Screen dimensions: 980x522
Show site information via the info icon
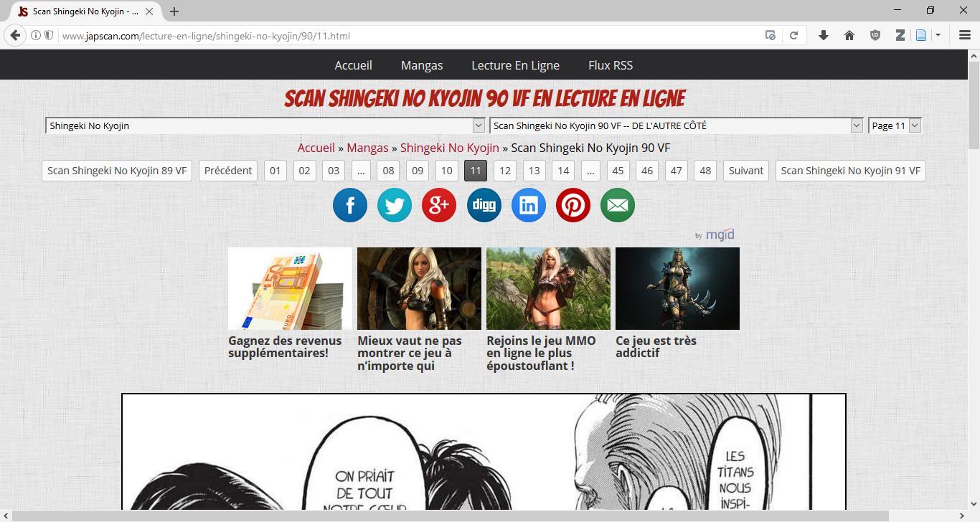coord(35,35)
